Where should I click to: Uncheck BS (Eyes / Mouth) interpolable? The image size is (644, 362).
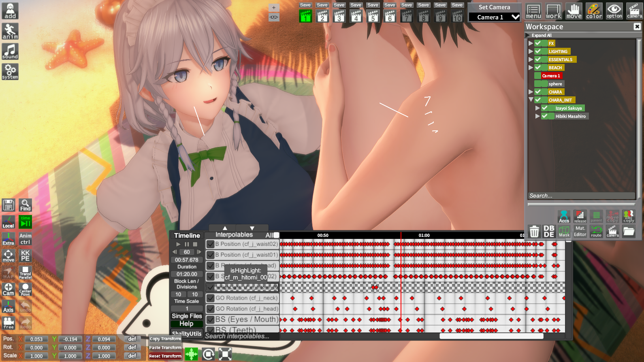tap(210, 319)
